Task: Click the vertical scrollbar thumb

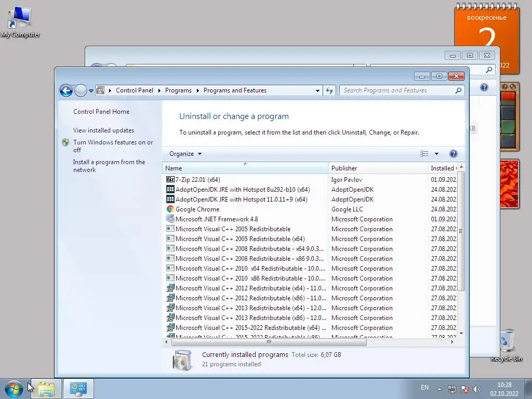Action: coord(461,231)
